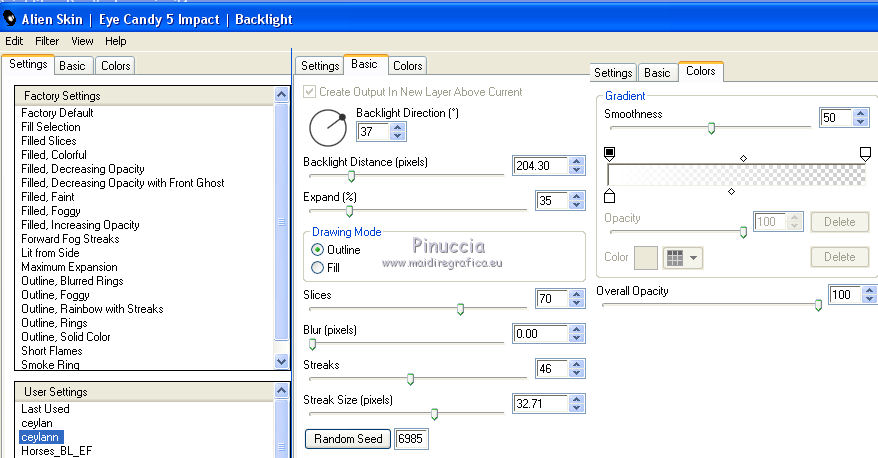Click the Slices slider thumb
Viewport: 878px width, 458px height.
[460, 309]
